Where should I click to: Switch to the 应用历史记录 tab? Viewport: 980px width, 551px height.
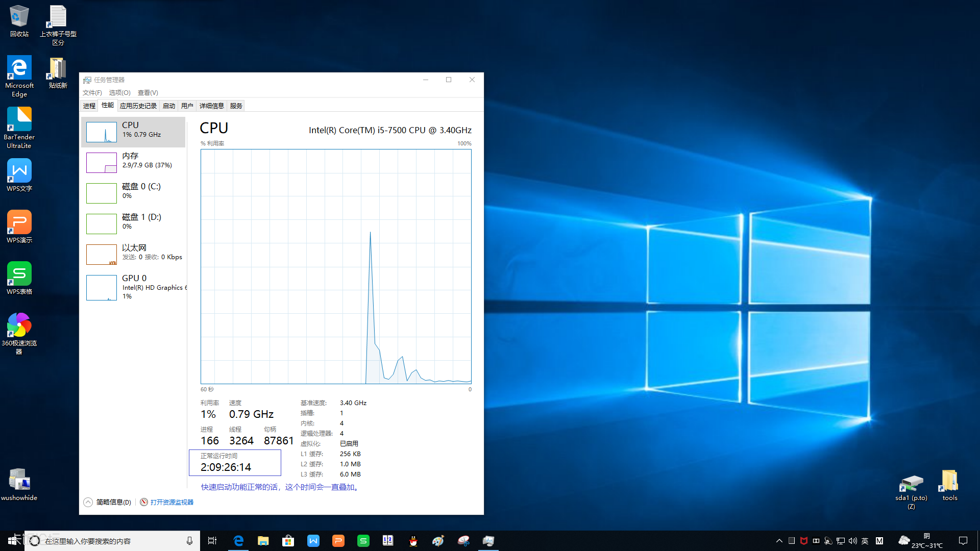pyautogui.click(x=138, y=106)
